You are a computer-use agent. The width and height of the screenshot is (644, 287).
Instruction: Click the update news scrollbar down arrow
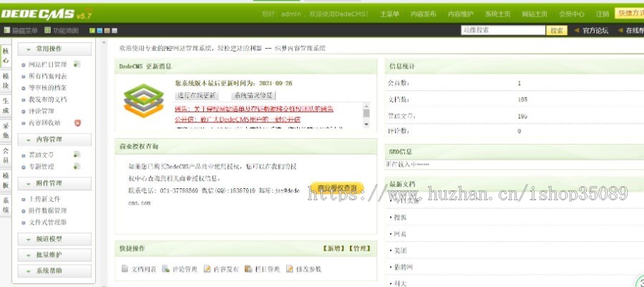coord(366,125)
